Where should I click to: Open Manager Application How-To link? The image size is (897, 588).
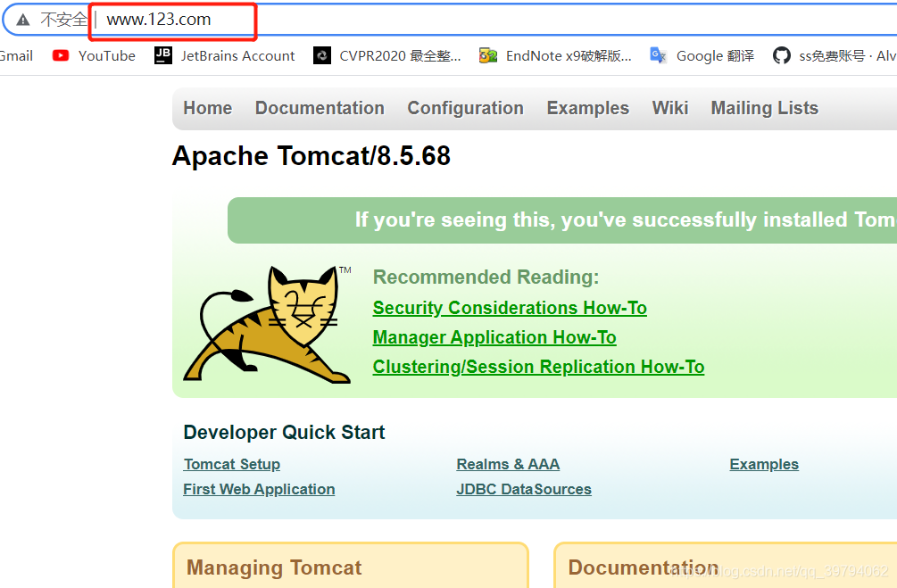tap(494, 337)
